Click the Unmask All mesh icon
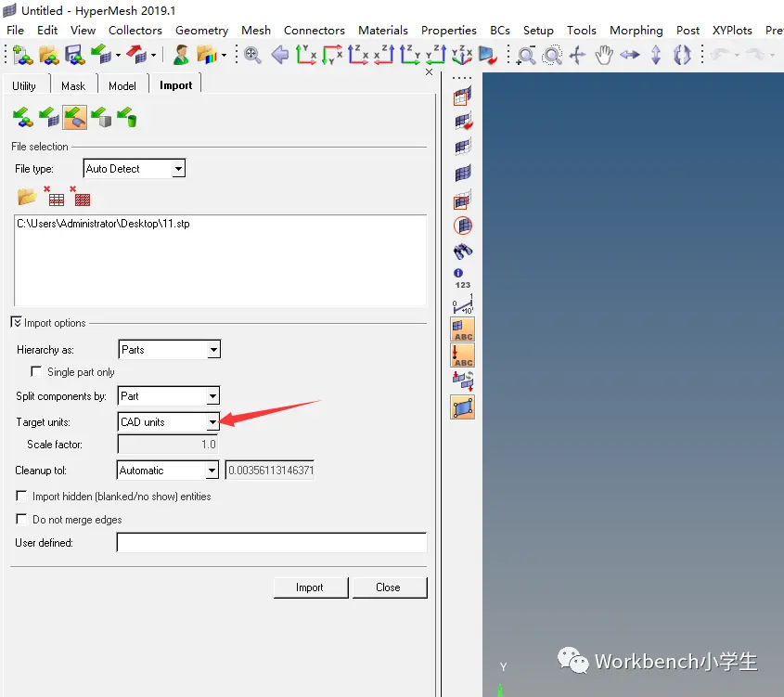Viewport: 784px width, 697px height. [x=462, y=173]
